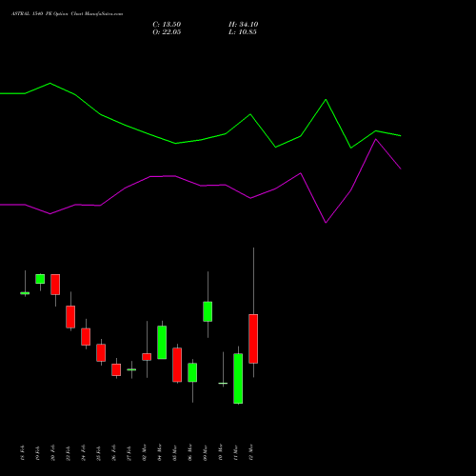This screenshot has height=476, width=476.
Task: Click the 25 Feb date label
Action: pyautogui.click(x=98, y=453)
